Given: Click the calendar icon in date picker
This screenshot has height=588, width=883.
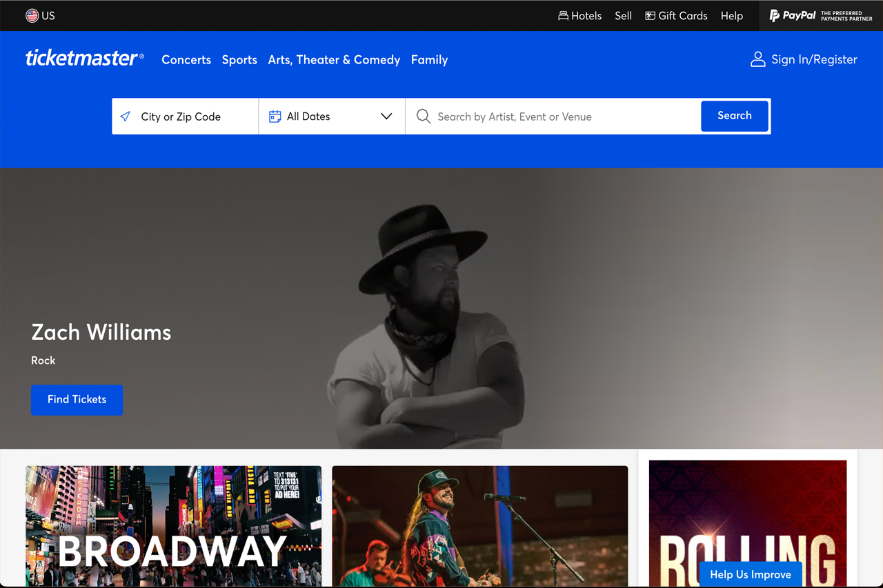Looking at the screenshot, I should tap(275, 116).
